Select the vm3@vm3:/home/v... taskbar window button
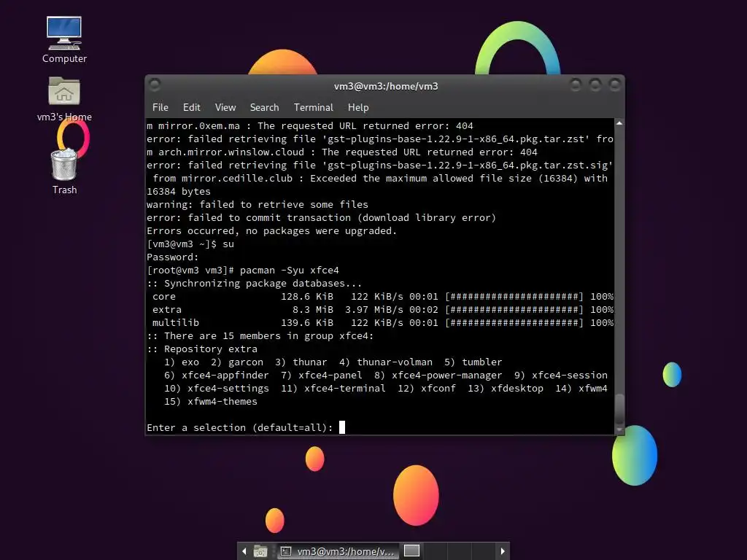Image resolution: width=747 pixels, height=560 pixels. 338,551
